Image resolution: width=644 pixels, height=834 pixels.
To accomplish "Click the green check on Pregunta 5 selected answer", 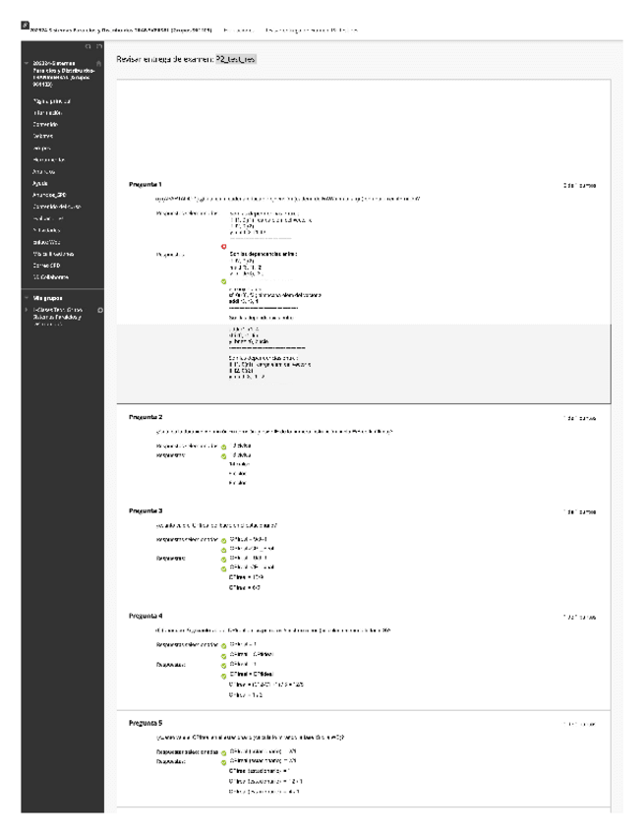I will (224, 753).
